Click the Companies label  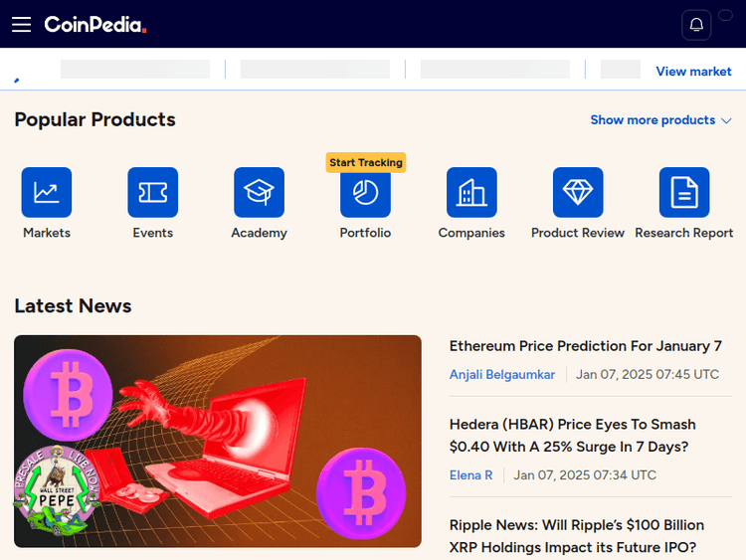coord(471,233)
